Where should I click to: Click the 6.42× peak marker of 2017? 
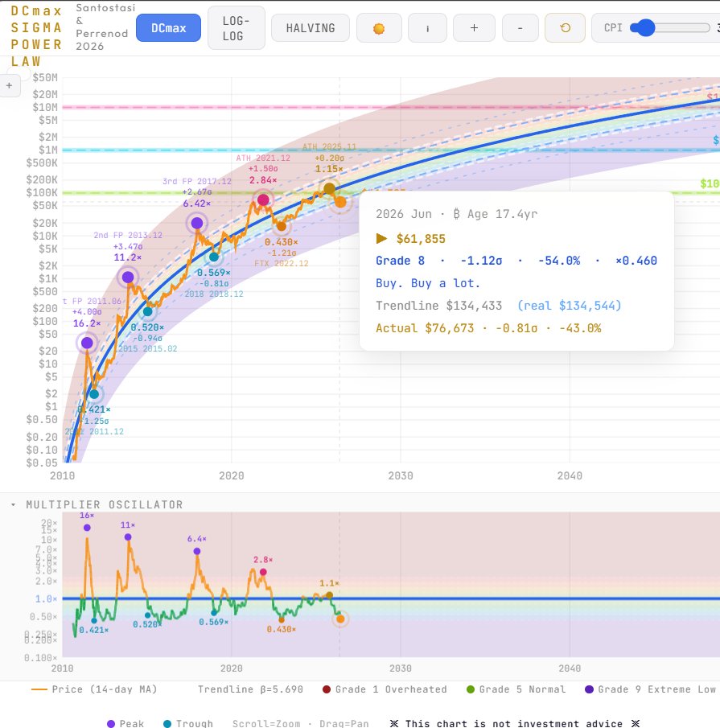(x=197, y=223)
